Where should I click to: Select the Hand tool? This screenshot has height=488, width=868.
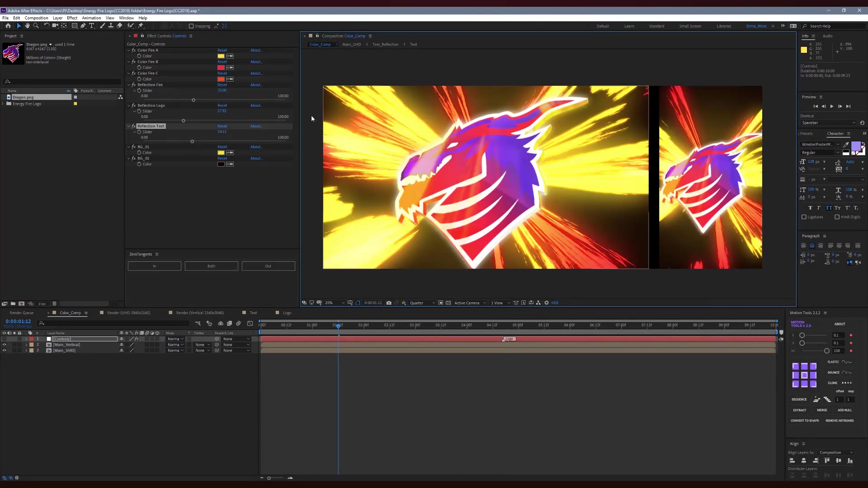27,26
